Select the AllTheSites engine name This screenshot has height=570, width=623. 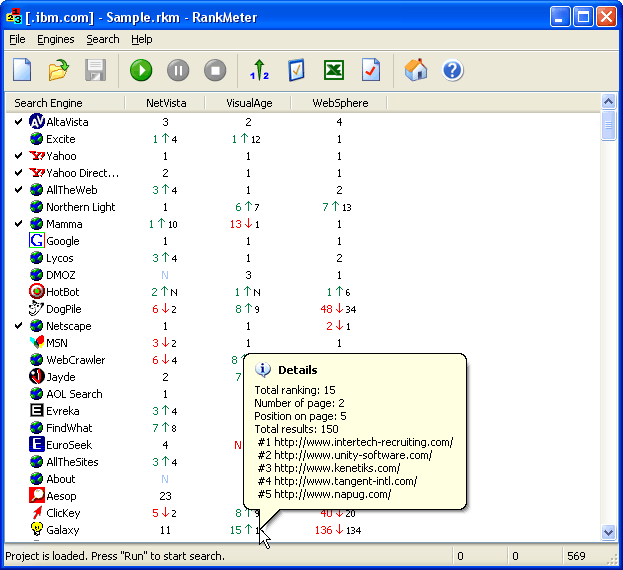click(x=72, y=462)
